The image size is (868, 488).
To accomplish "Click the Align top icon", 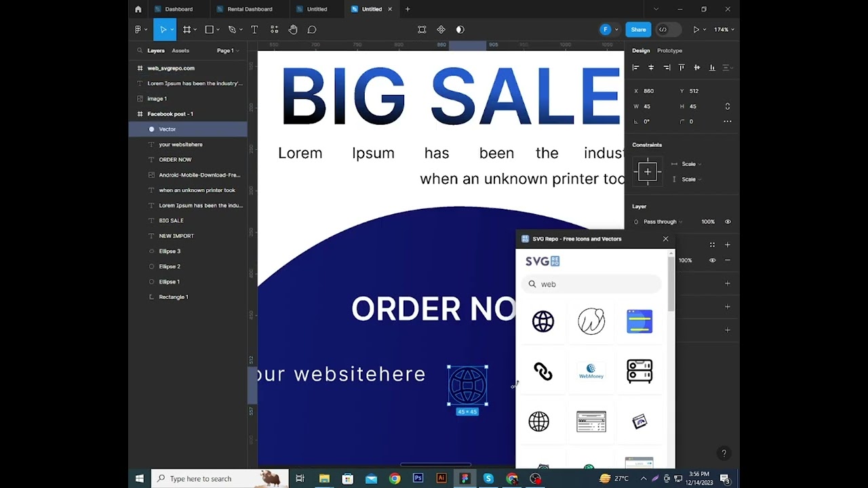I will pos(682,68).
